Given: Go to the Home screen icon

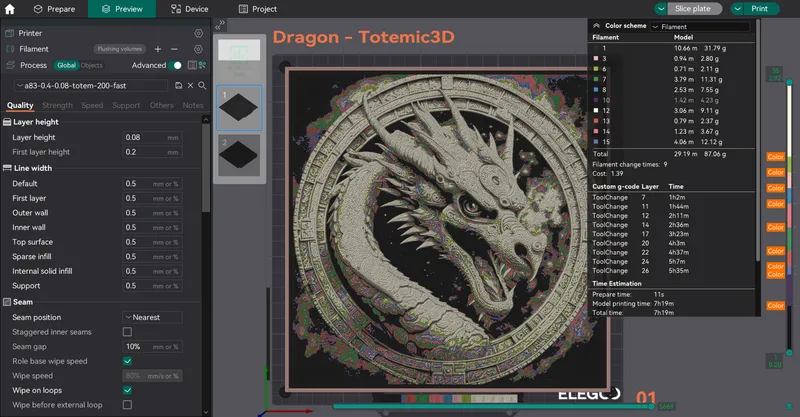Looking at the screenshot, I should coord(10,9).
